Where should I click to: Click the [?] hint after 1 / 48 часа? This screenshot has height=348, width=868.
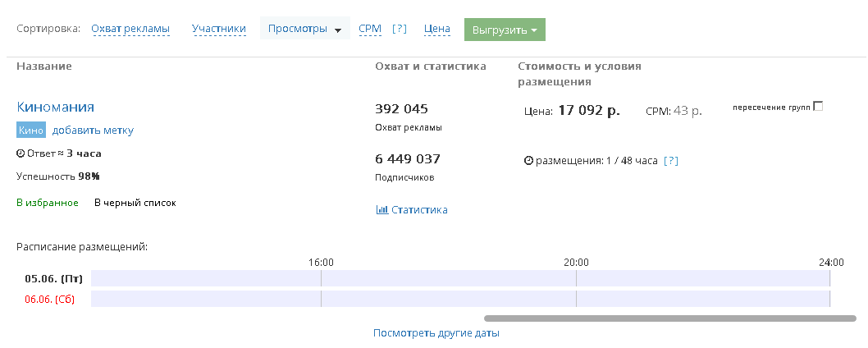click(x=671, y=161)
